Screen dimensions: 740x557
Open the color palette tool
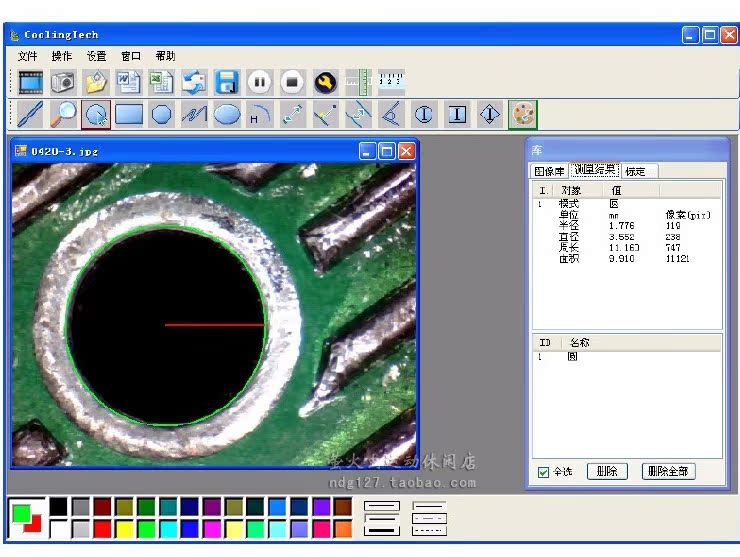[522, 115]
